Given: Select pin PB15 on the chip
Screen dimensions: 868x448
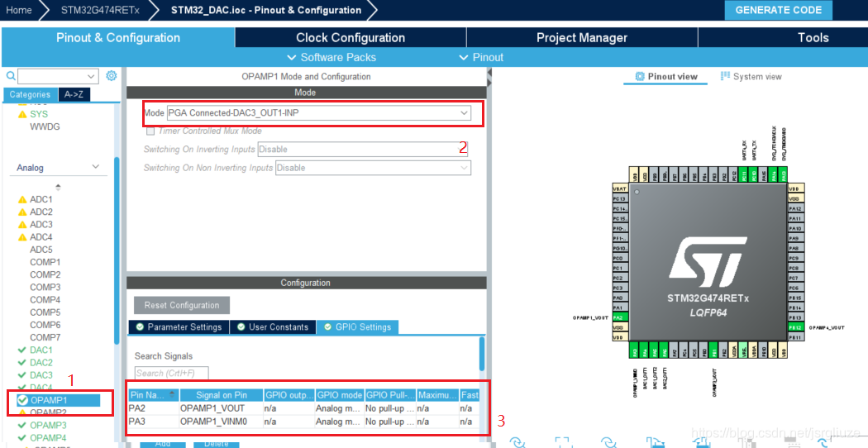Looking at the screenshot, I should tap(796, 298).
